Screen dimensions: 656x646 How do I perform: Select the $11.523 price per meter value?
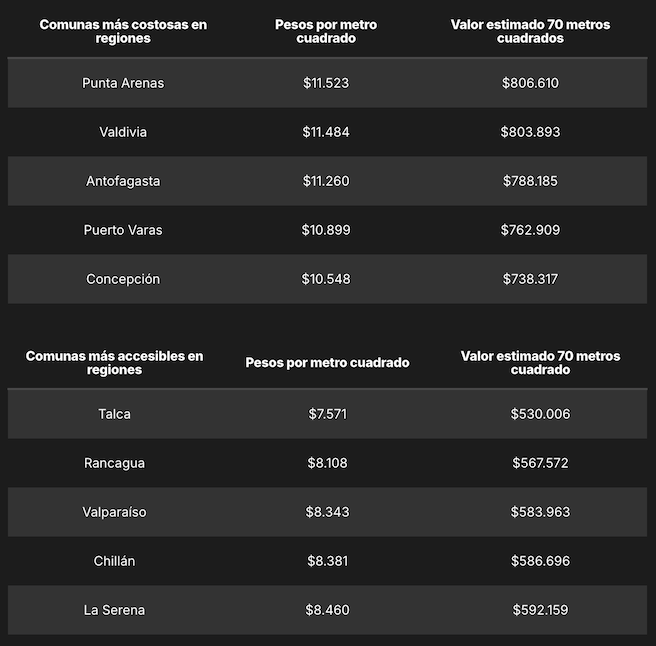click(x=326, y=83)
